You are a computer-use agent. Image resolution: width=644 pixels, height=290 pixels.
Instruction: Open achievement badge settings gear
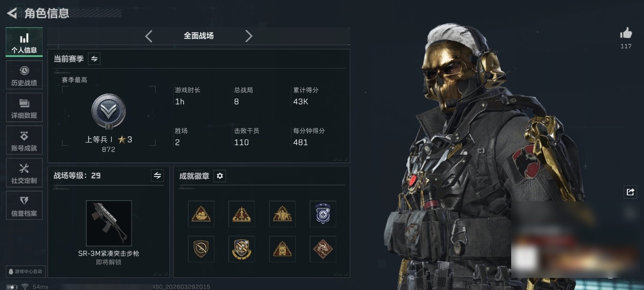(220, 176)
